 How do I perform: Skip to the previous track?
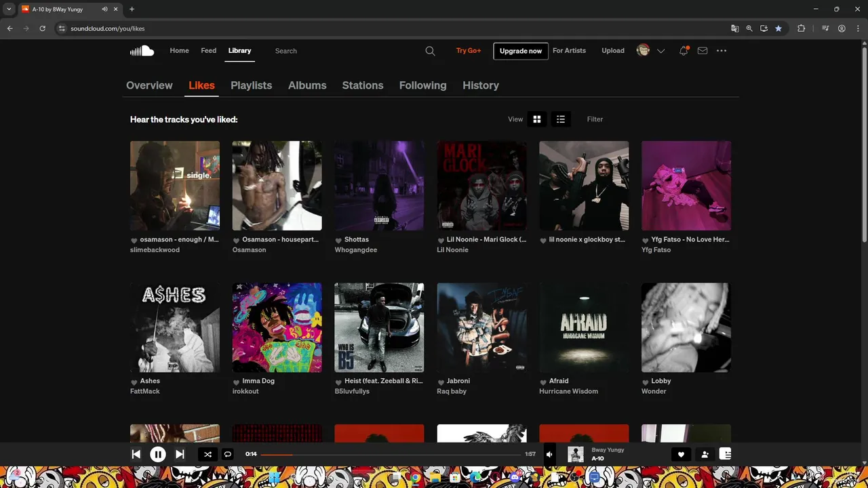(x=136, y=455)
